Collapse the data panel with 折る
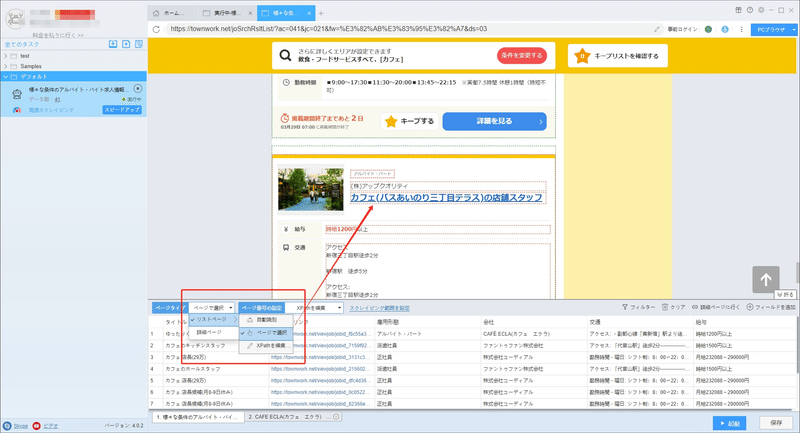 pyautogui.click(x=785, y=294)
